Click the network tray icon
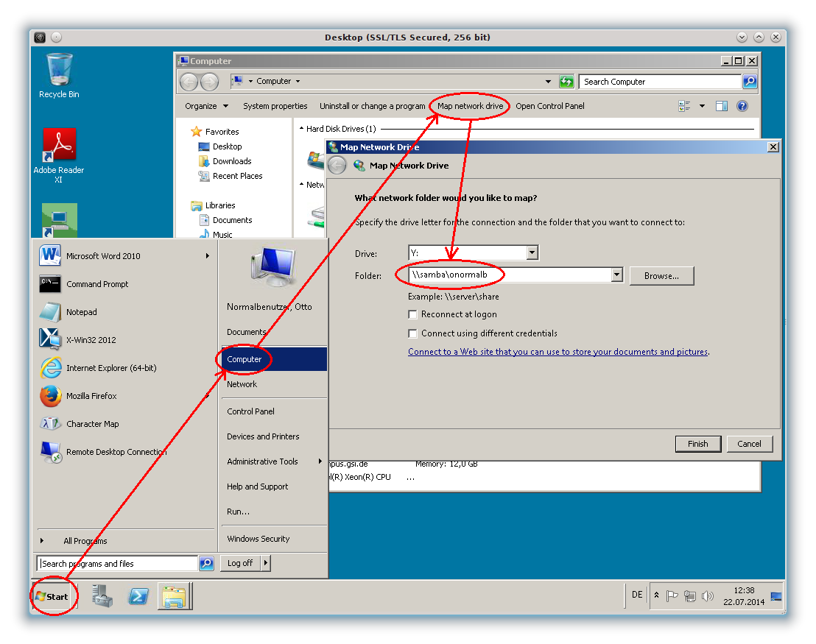This screenshot has width=816, height=644. click(689, 596)
